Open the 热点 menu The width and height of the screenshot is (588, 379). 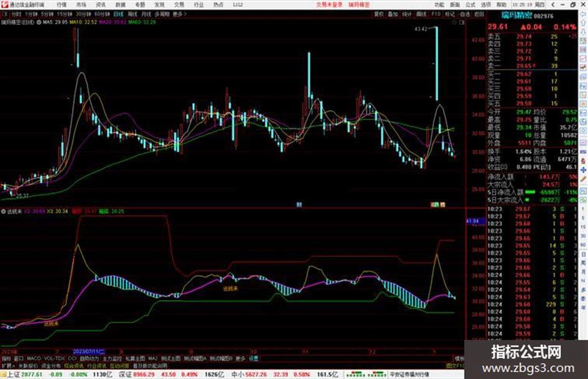tap(218, 4)
